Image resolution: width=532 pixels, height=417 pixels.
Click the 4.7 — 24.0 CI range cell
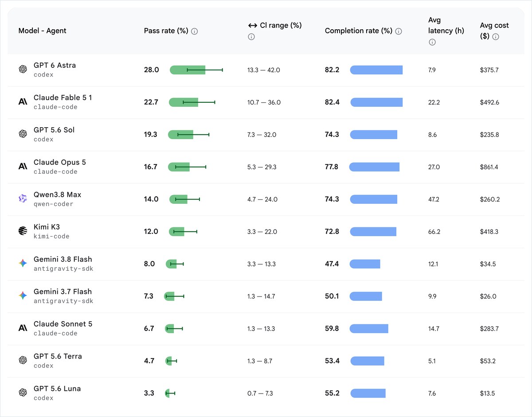[262, 199]
